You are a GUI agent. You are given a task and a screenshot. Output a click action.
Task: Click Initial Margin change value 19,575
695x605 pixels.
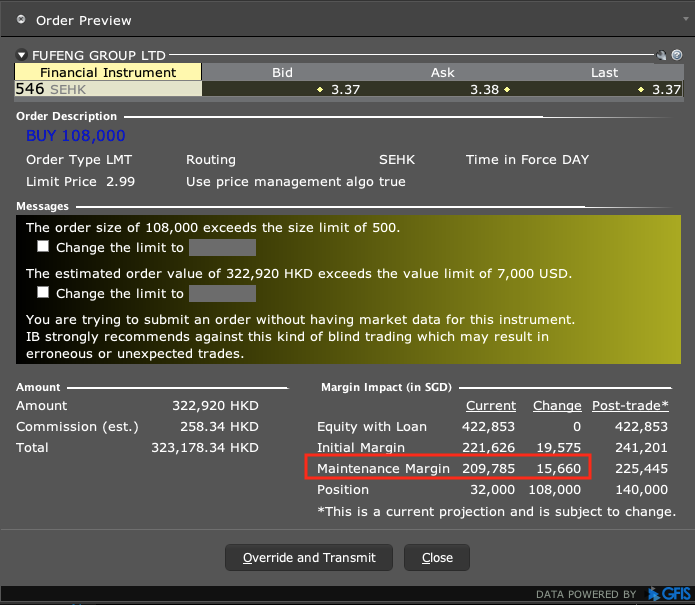[558, 448]
